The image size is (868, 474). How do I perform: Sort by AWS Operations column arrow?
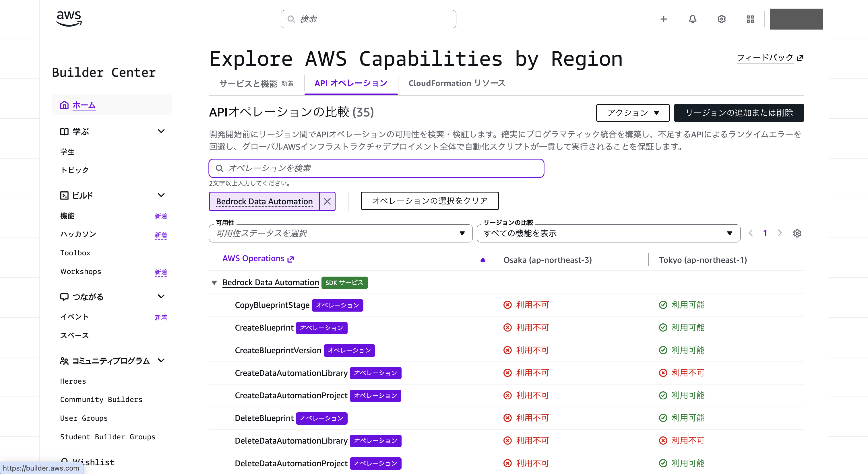pyautogui.click(x=483, y=259)
